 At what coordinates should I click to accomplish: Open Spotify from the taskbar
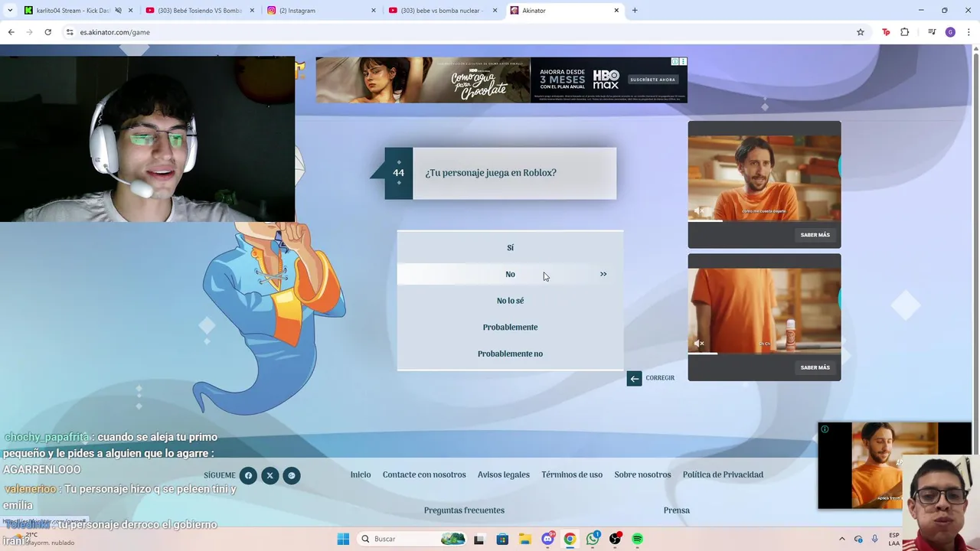point(637,539)
